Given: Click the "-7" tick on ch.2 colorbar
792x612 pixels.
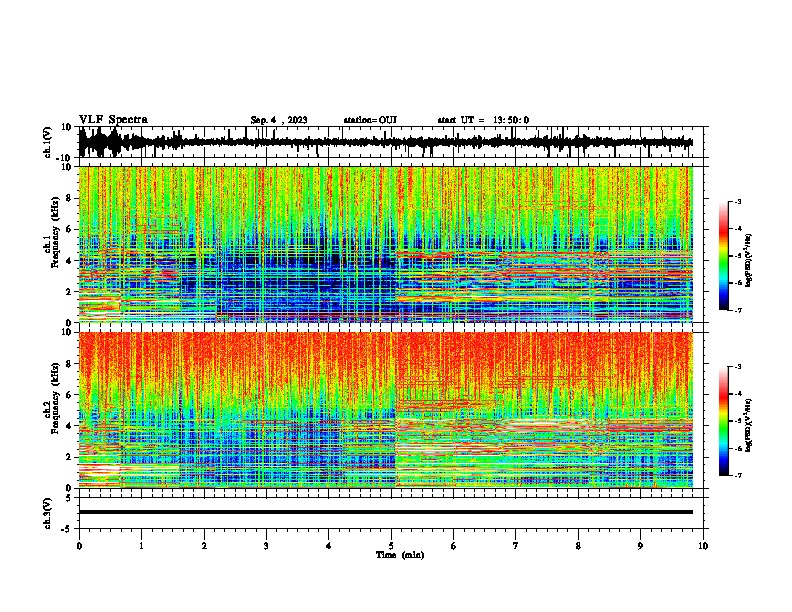Looking at the screenshot, I should click(x=738, y=475).
